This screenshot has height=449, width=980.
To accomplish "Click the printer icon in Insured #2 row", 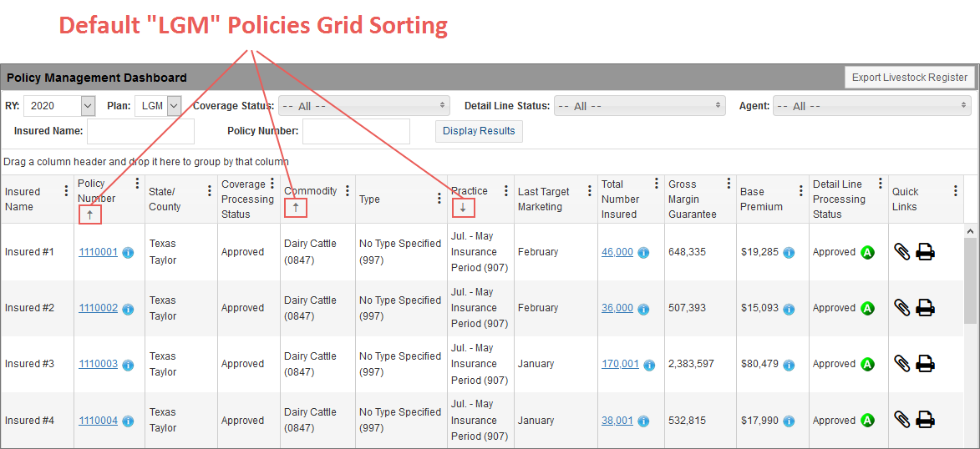I will coord(925,308).
